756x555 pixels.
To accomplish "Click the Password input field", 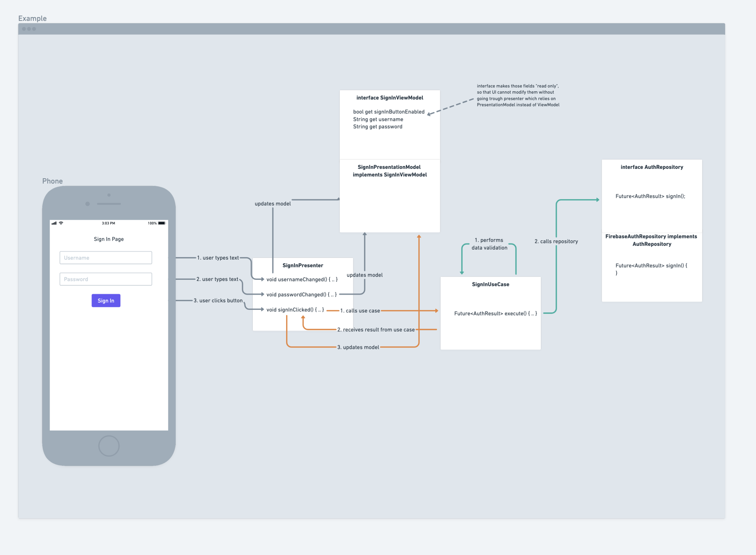I will [106, 279].
